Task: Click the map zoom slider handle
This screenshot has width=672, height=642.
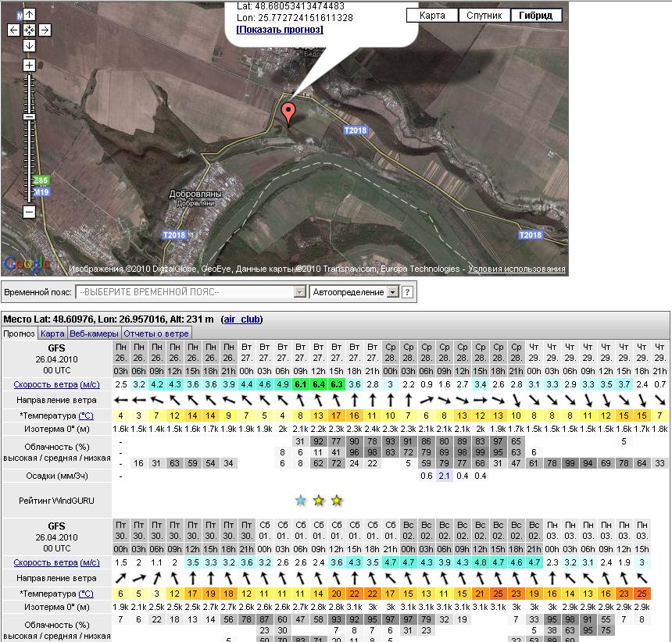Action: (x=29, y=116)
